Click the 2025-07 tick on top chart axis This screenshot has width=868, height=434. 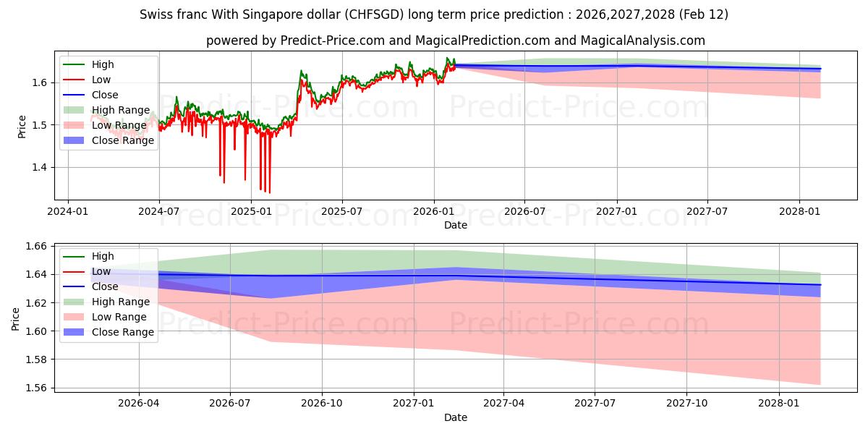point(341,210)
